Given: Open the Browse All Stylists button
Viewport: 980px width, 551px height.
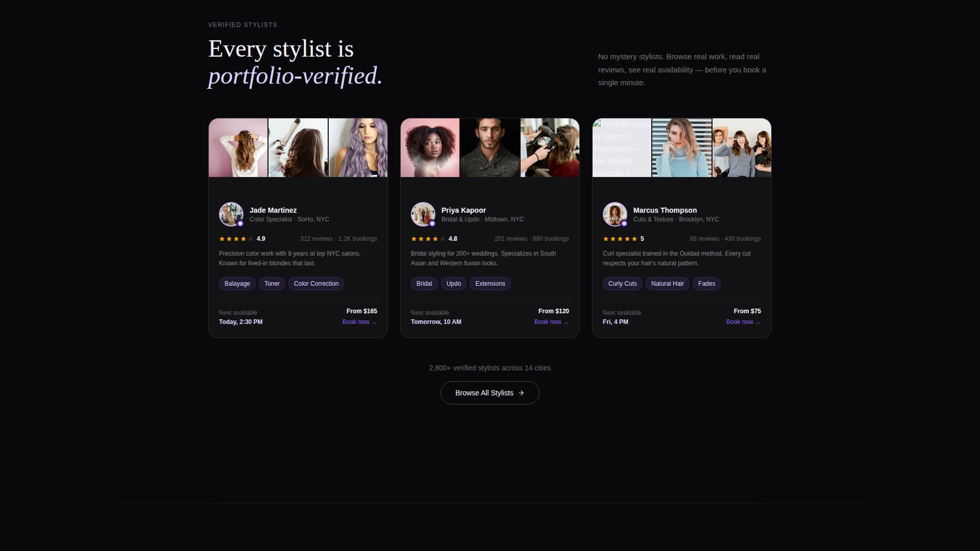Looking at the screenshot, I should (x=490, y=393).
